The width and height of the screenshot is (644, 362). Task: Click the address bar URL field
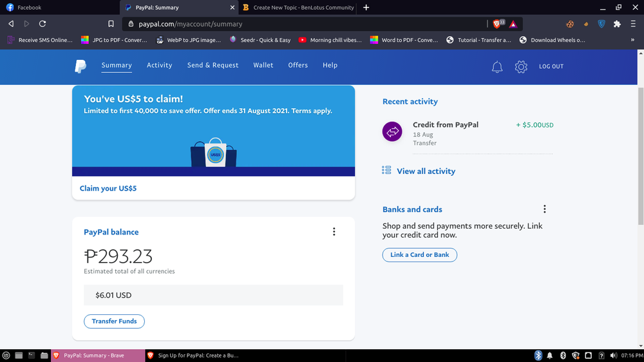(304, 24)
